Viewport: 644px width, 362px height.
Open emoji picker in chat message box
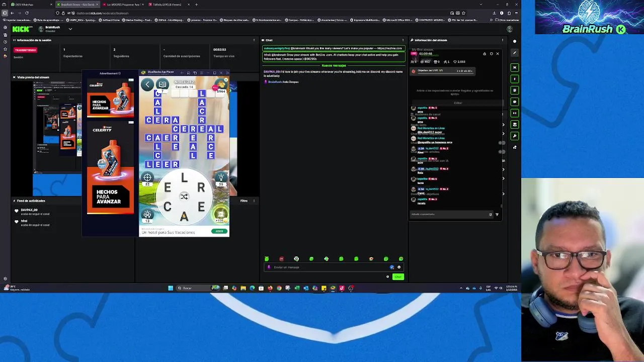pos(399,267)
